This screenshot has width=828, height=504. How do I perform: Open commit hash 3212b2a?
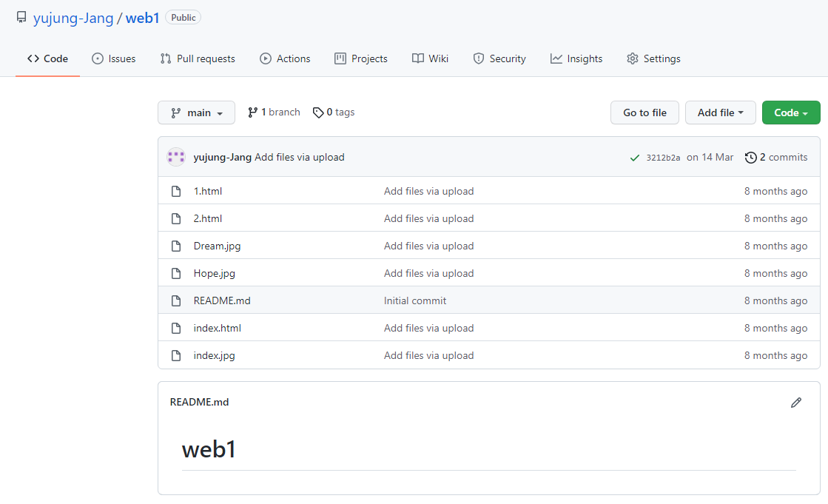[x=663, y=158]
